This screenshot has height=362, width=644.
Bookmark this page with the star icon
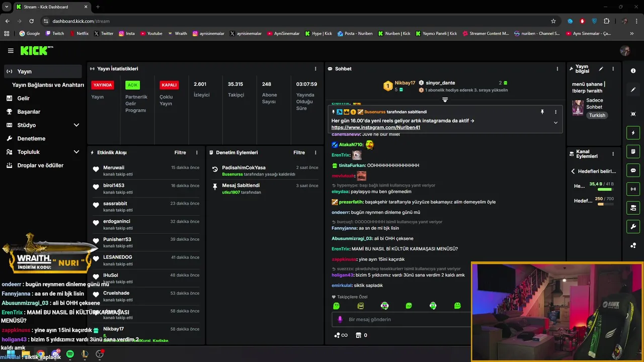(553, 21)
